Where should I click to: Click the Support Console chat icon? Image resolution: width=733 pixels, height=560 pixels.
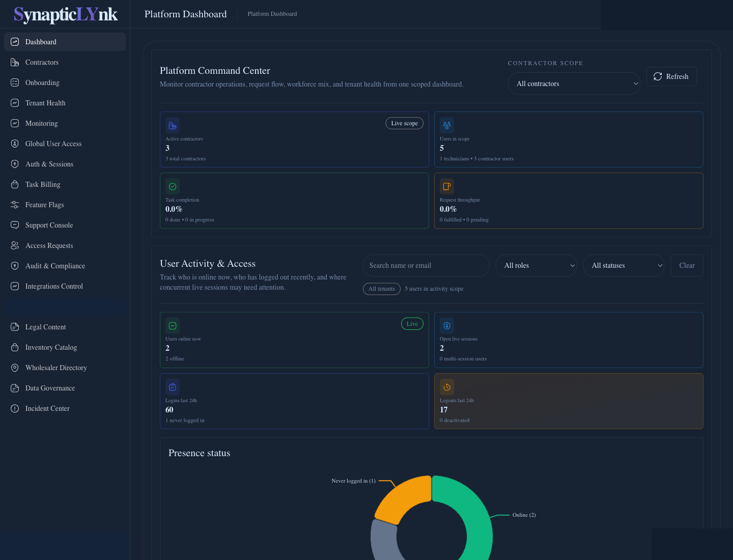coord(15,225)
